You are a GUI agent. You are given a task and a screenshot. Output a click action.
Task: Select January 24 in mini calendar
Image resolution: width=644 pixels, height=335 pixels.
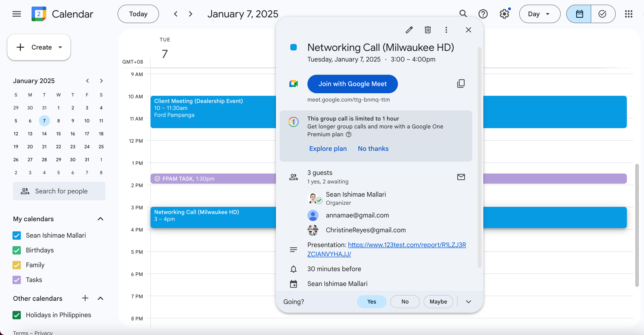[x=87, y=147]
